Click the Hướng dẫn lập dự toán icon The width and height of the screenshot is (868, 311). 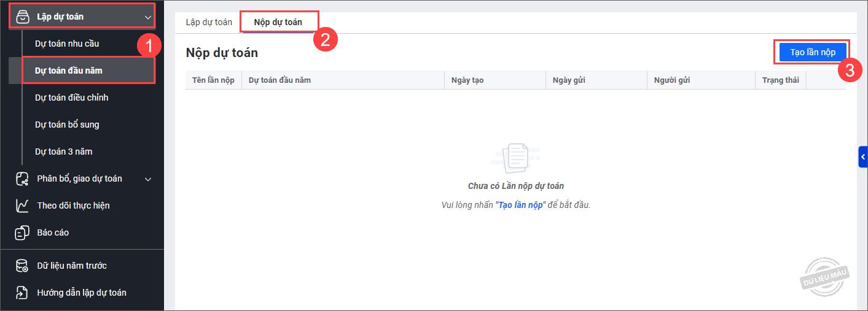tap(22, 293)
